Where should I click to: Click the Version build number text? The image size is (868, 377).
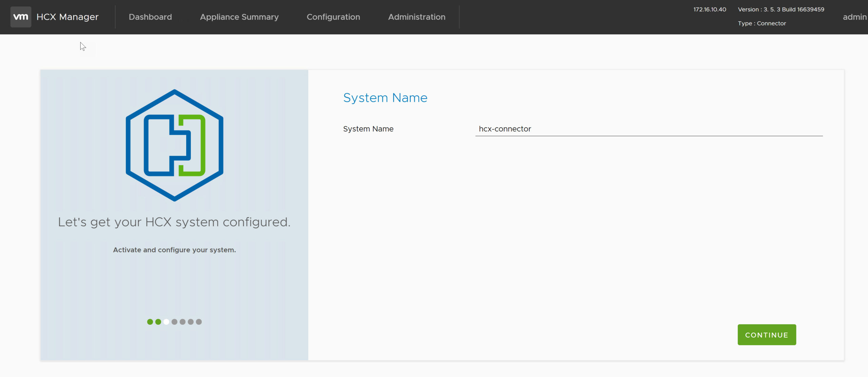(781, 10)
